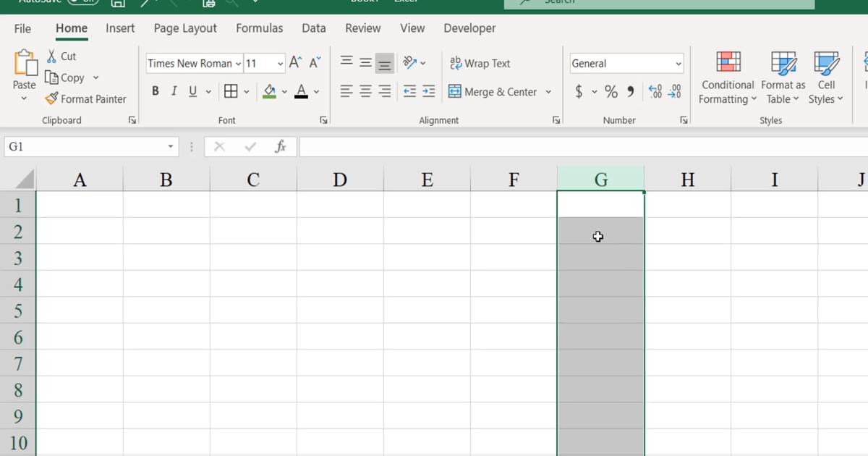The height and width of the screenshot is (456, 868).
Task: Open the Wrap Text command
Action: [x=480, y=63]
